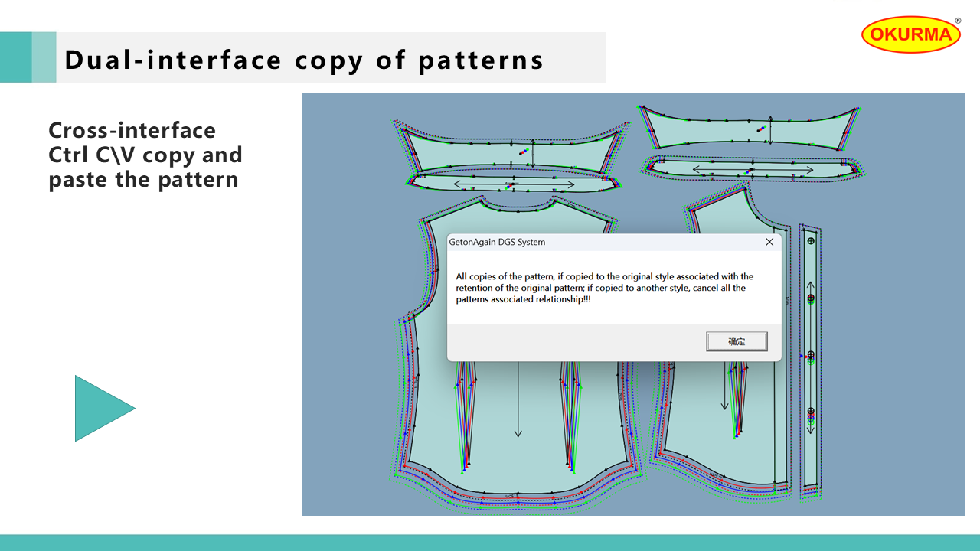Viewport: 980px width, 551px height.
Task: Click the second button marker on placket
Action: (811, 298)
